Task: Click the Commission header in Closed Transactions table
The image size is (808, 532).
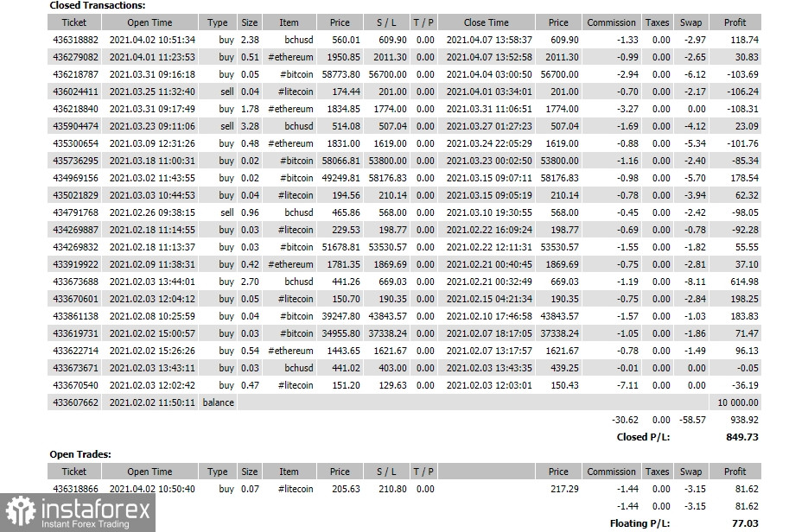Action: (x=611, y=22)
